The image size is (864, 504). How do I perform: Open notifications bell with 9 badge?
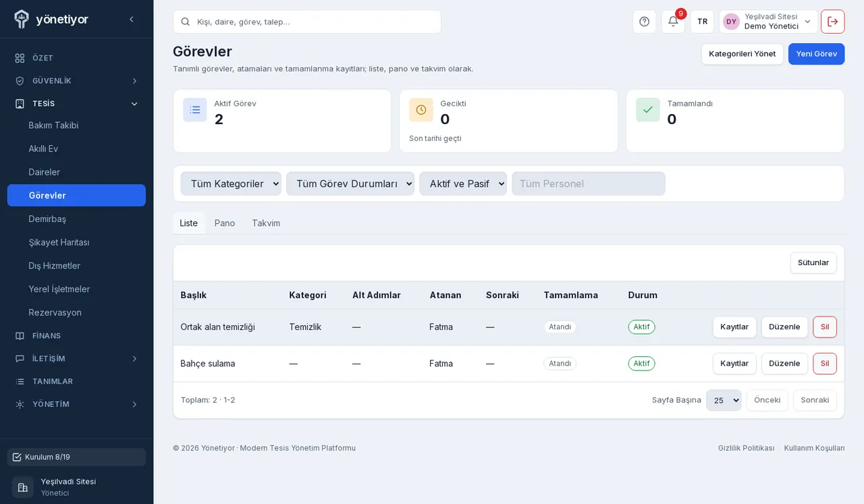tap(673, 22)
